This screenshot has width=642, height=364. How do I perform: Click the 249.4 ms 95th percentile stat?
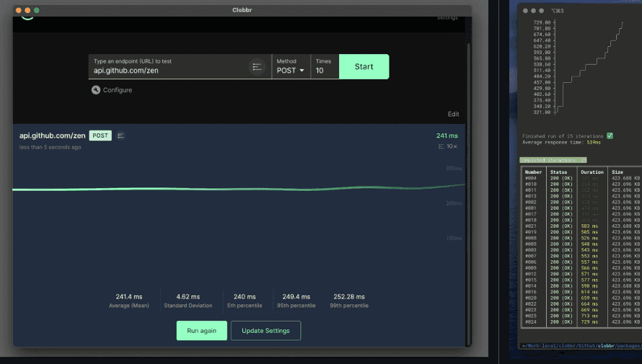pyautogui.click(x=296, y=301)
